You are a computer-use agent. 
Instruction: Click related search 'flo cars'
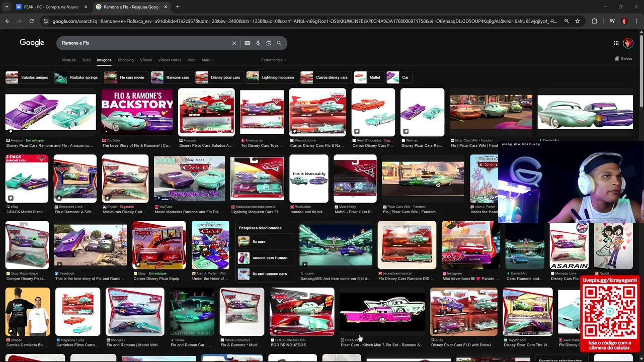click(265, 241)
